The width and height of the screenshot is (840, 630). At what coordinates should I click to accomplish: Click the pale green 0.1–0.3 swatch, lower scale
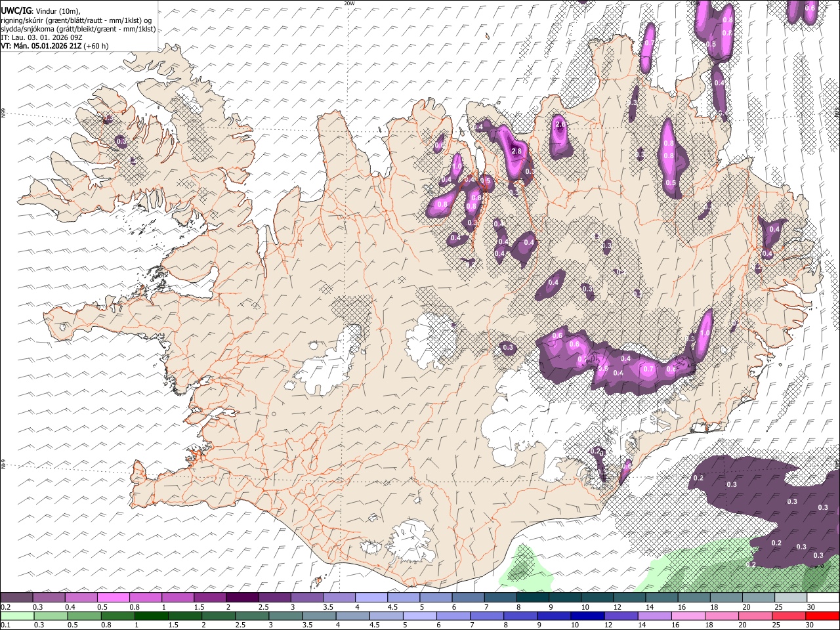tap(17, 616)
